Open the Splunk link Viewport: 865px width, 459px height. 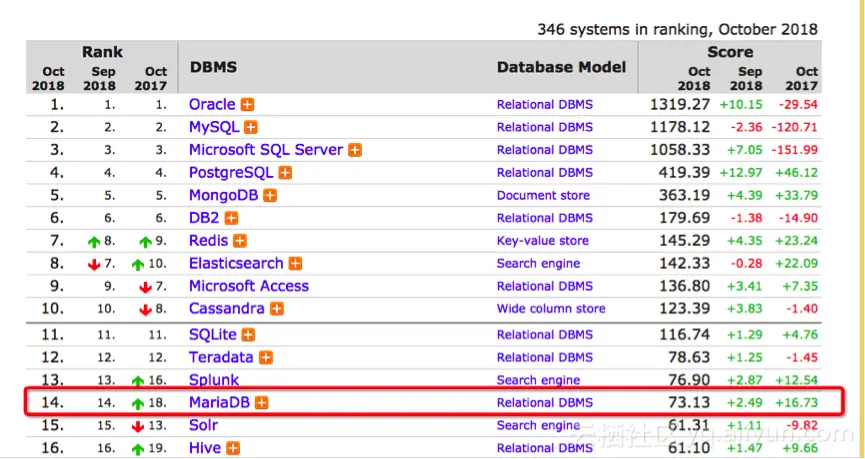(x=214, y=380)
